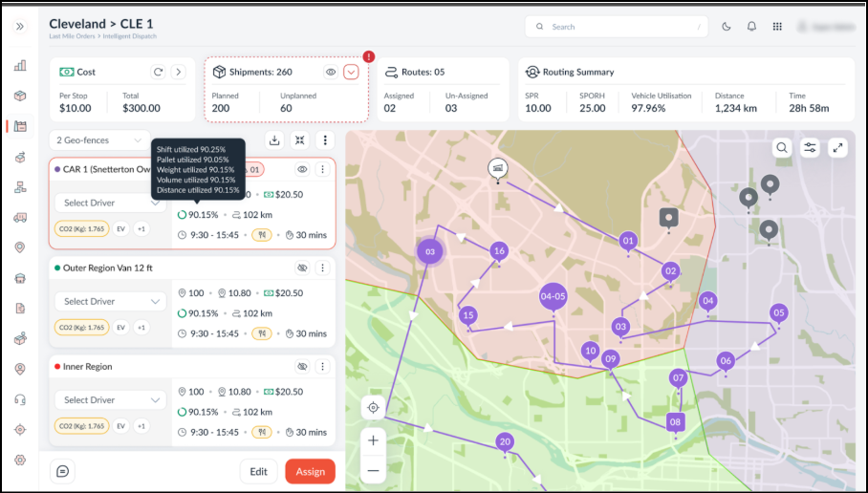Click the depot warehouse marker on map

click(498, 169)
